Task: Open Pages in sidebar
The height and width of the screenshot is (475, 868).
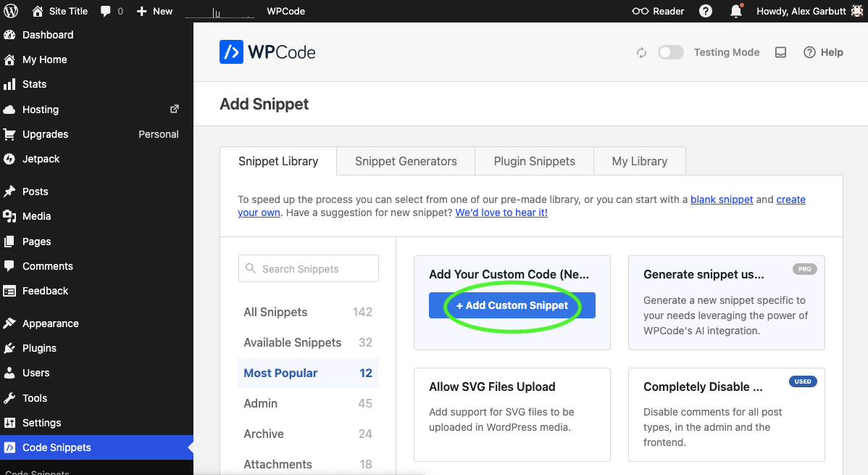Action: 96,241
